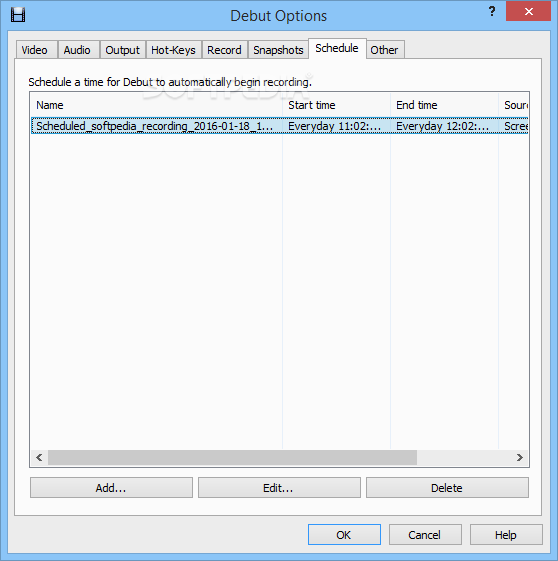Screen dimensions: 558x561
Task: Click the End time column header
Action: (x=444, y=105)
